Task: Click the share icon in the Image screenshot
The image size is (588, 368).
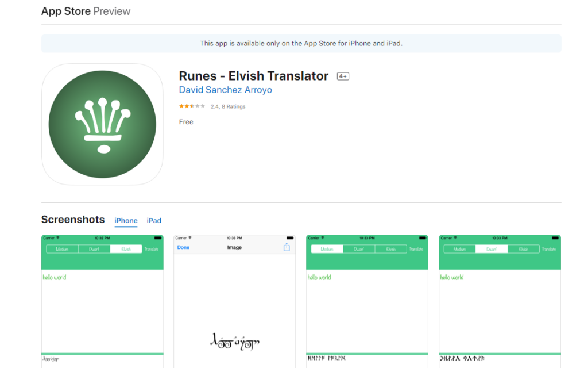Action: (287, 247)
